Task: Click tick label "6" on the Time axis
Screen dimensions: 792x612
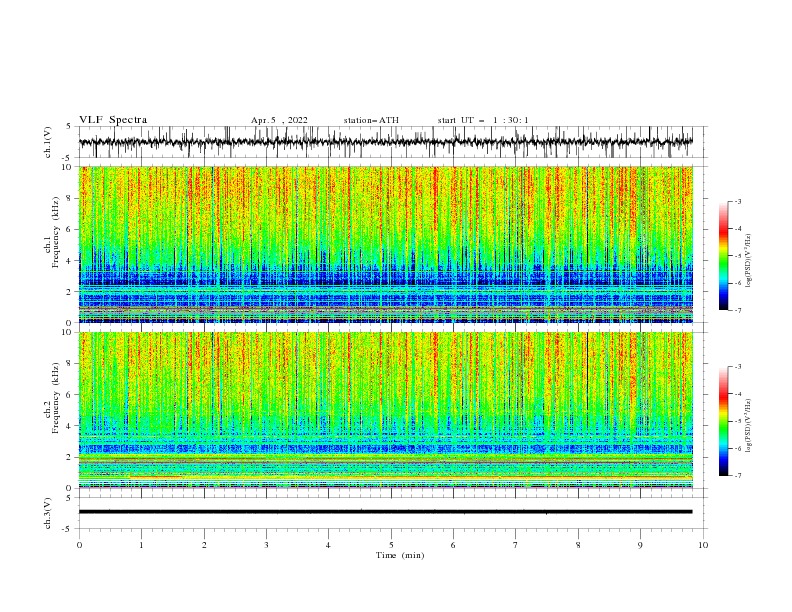Action: point(453,545)
